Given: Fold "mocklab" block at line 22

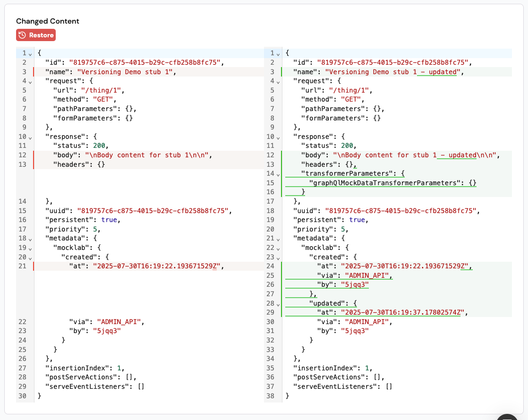Looking at the screenshot, I should (x=278, y=249).
